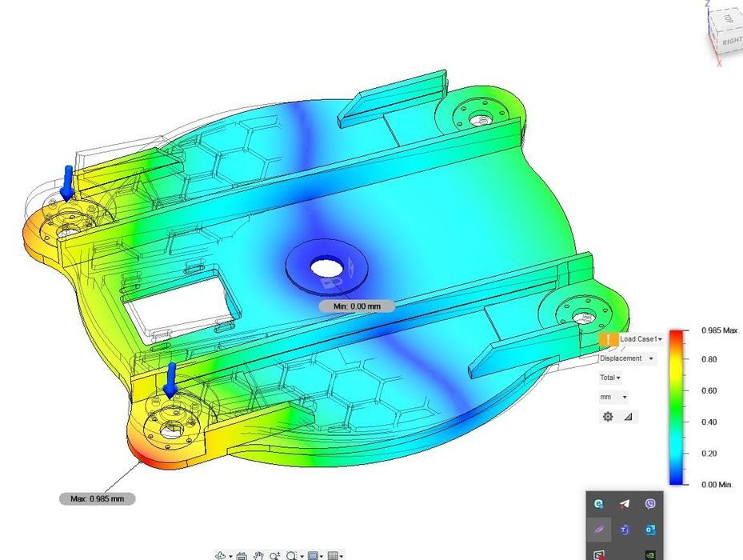Select the Orbit tool in the navigation bar
743x560 pixels.
click(220, 554)
